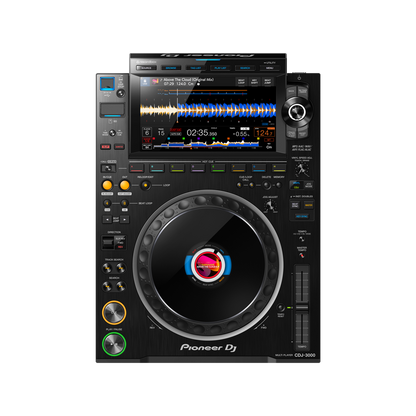The image size is (416, 416).
Task: Push TRACK SEARCH next button
Action: click(x=121, y=267)
